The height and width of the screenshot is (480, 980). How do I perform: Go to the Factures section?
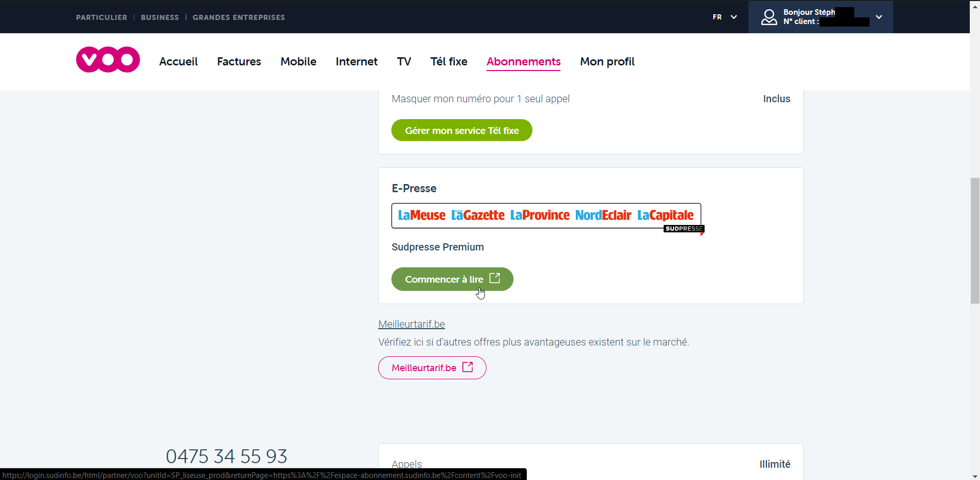tap(239, 61)
